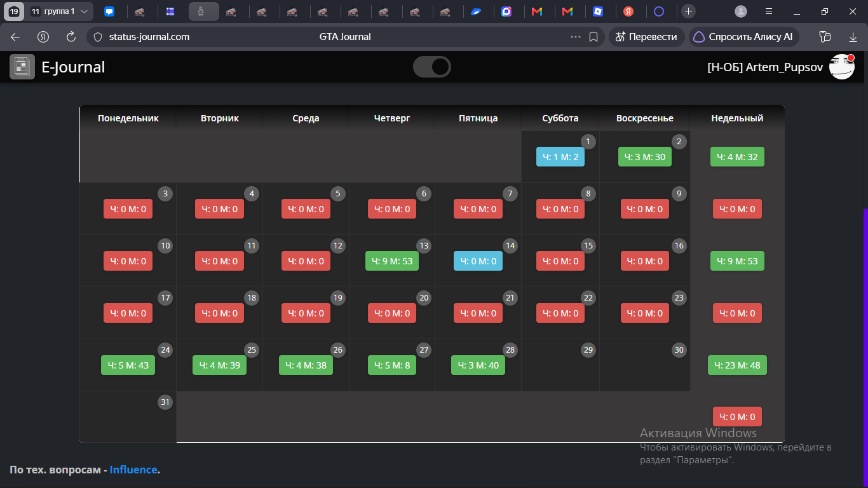Screen dimensions: 868x488
Task: Bookmark this page with the bookmark icon
Action: tap(593, 37)
